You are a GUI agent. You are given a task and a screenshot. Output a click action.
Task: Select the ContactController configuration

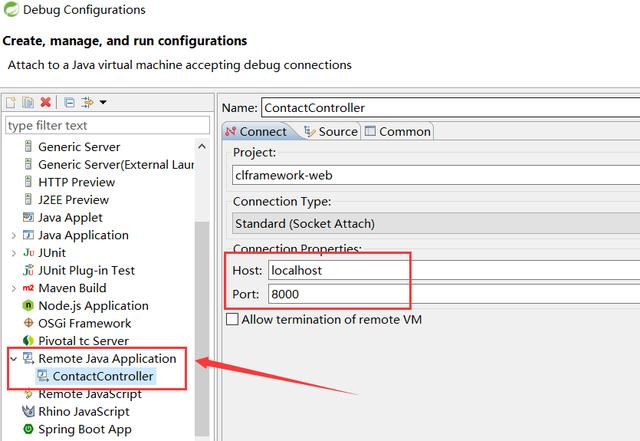tap(103, 376)
